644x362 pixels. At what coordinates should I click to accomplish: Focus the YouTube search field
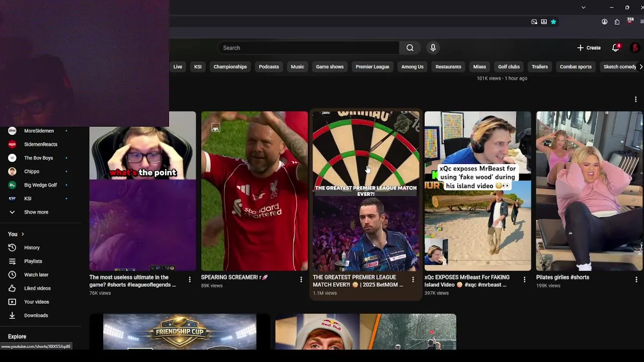coord(308,48)
